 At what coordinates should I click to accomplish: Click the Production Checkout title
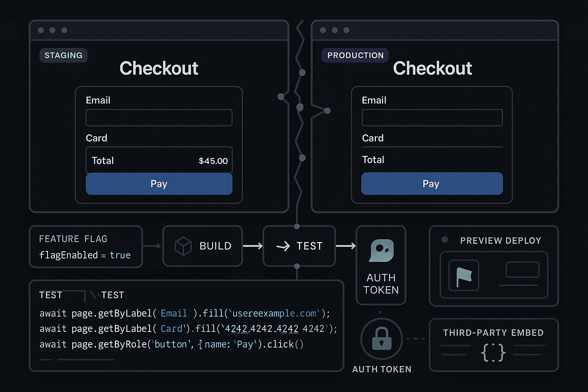(433, 68)
